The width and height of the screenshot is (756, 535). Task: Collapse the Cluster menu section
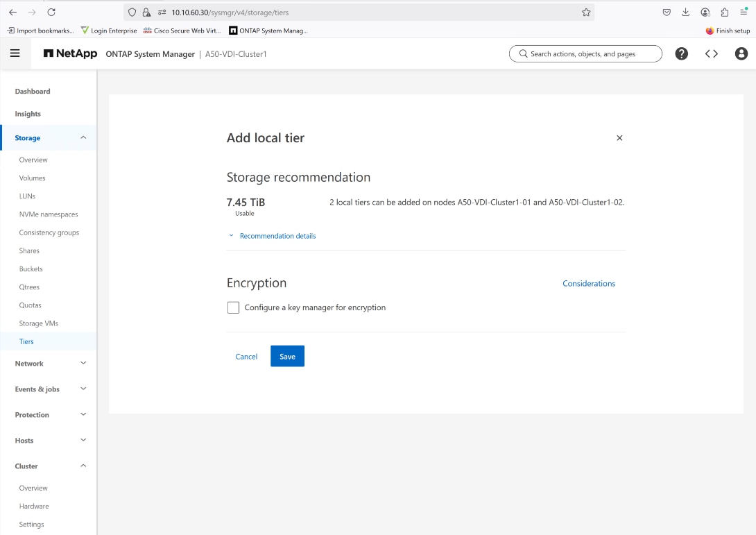(83, 466)
